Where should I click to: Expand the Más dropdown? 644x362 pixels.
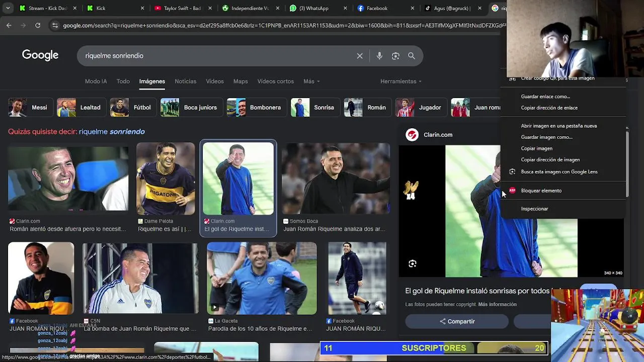pyautogui.click(x=311, y=81)
